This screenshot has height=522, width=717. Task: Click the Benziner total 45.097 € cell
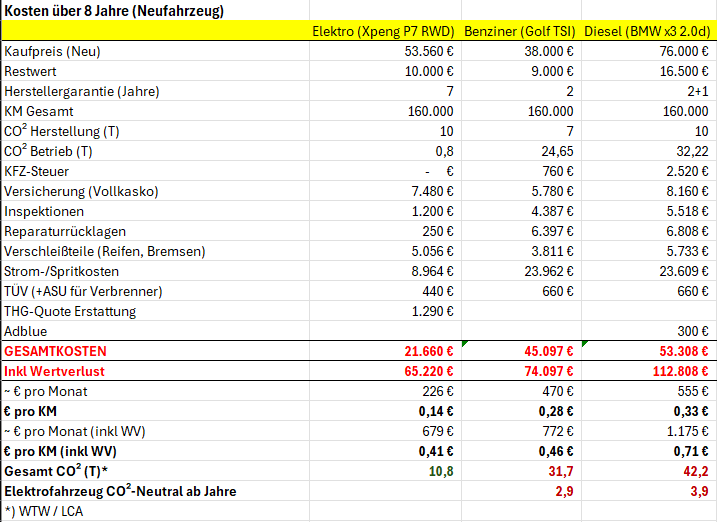[545, 351]
